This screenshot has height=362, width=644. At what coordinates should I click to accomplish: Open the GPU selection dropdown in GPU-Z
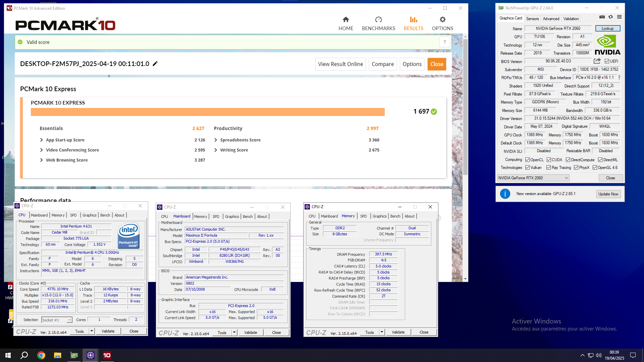pyautogui.click(x=533, y=178)
